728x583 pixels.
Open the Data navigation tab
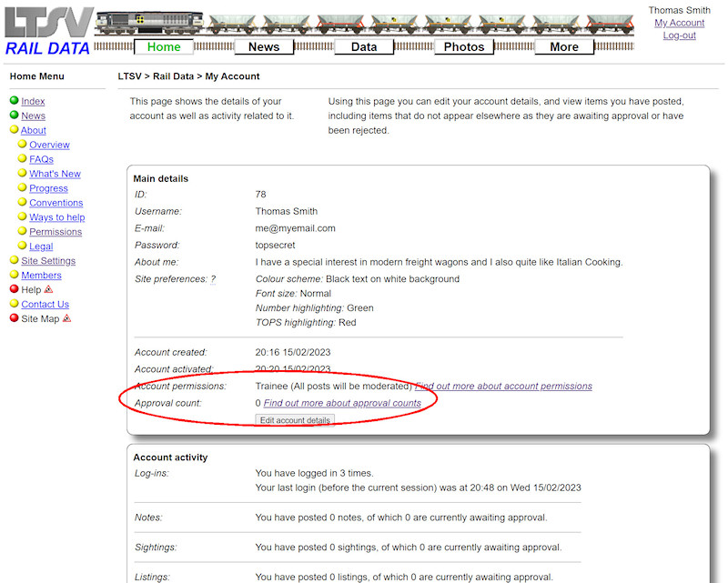[x=364, y=47]
